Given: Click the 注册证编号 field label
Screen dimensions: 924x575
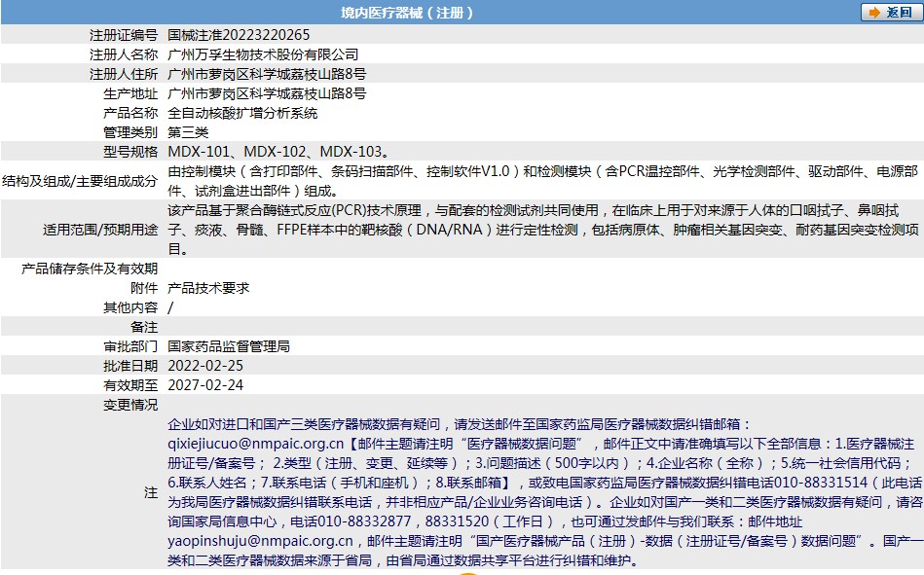Looking at the screenshot, I should point(124,35).
